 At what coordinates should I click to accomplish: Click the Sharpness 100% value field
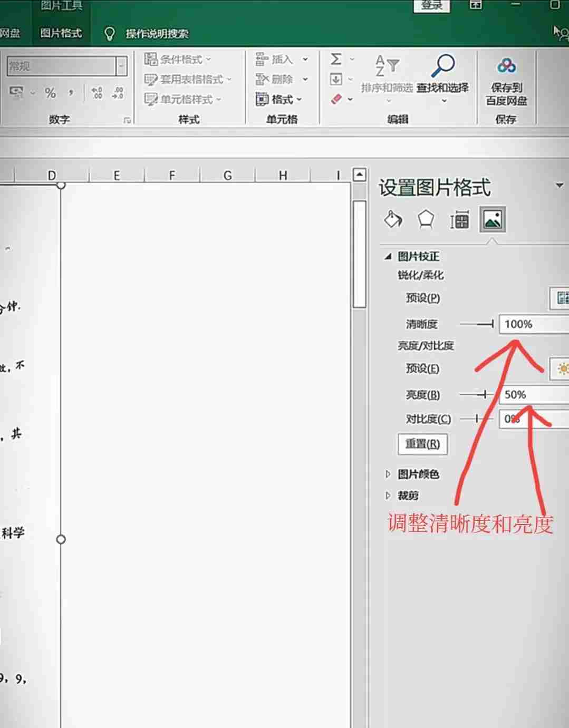tap(534, 324)
